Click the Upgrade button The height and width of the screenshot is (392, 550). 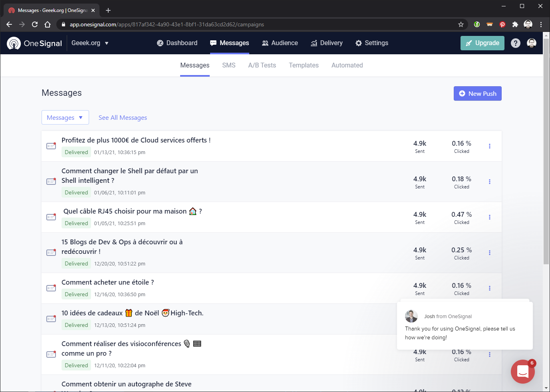point(482,43)
